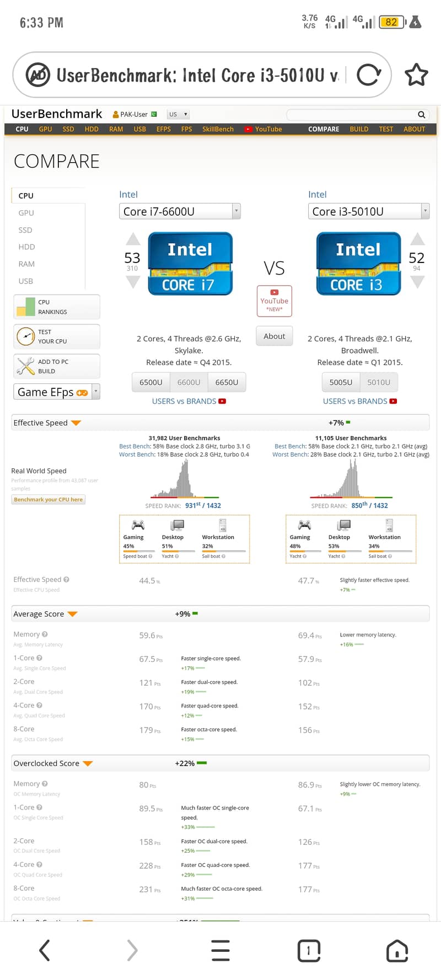Select GPU in the left sidebar
This screenshot has height=980, width=441.
[26, 213]
